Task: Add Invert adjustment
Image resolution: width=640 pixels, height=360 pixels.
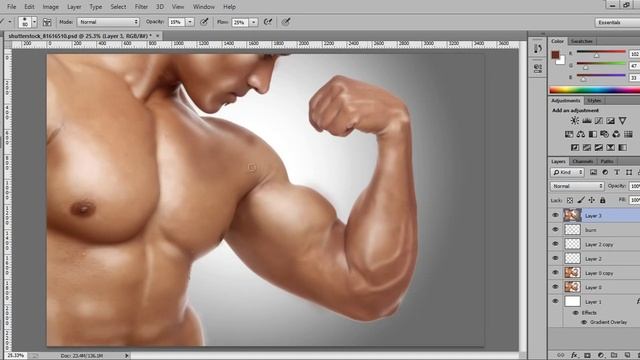Action: 575,147
